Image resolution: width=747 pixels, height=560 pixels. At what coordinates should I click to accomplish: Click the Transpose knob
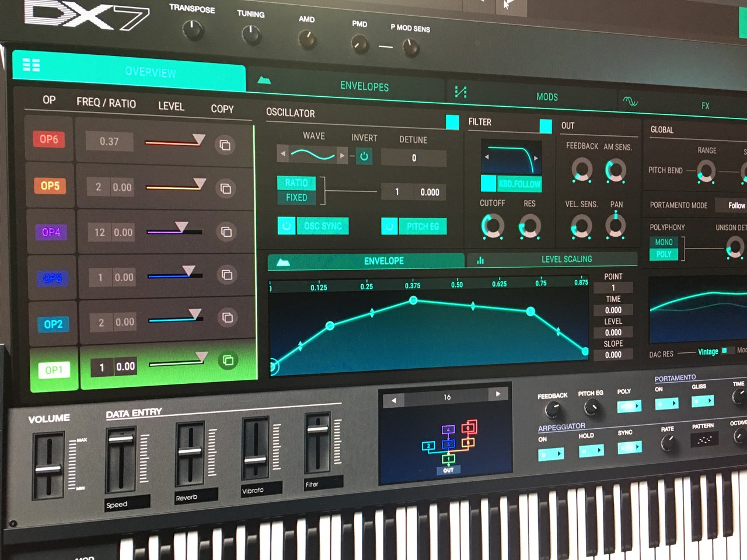pos(193,30)
